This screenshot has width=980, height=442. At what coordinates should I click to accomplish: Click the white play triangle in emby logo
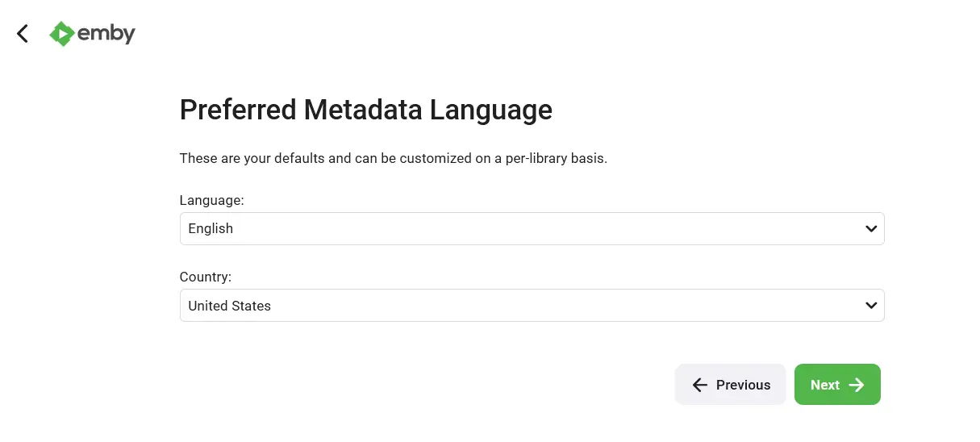point(61,33)
